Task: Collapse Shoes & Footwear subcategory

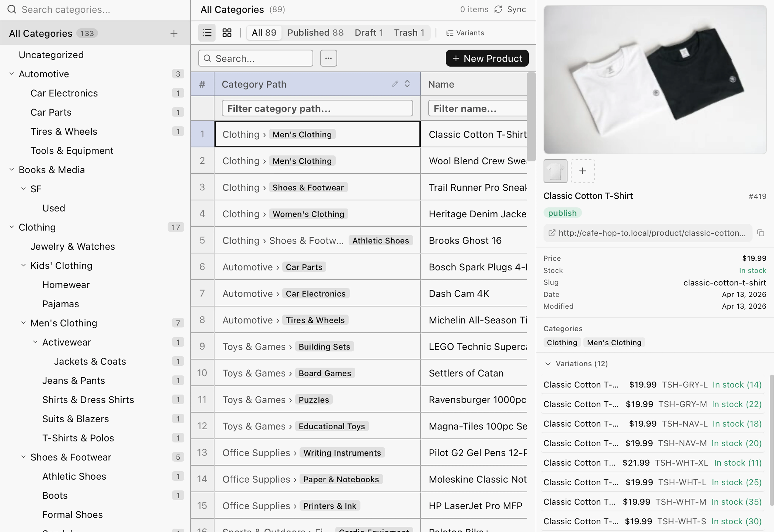Action: pyautogui.click(x=23, y=457)
